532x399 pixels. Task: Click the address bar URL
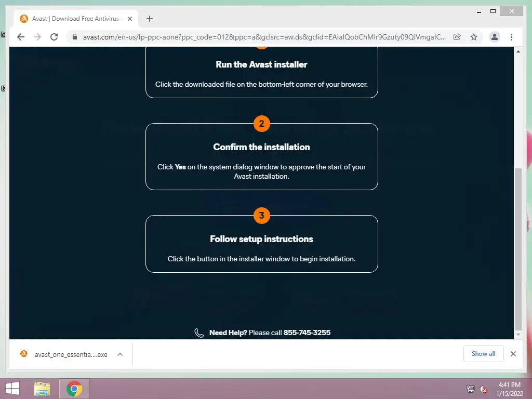point(264,37)
